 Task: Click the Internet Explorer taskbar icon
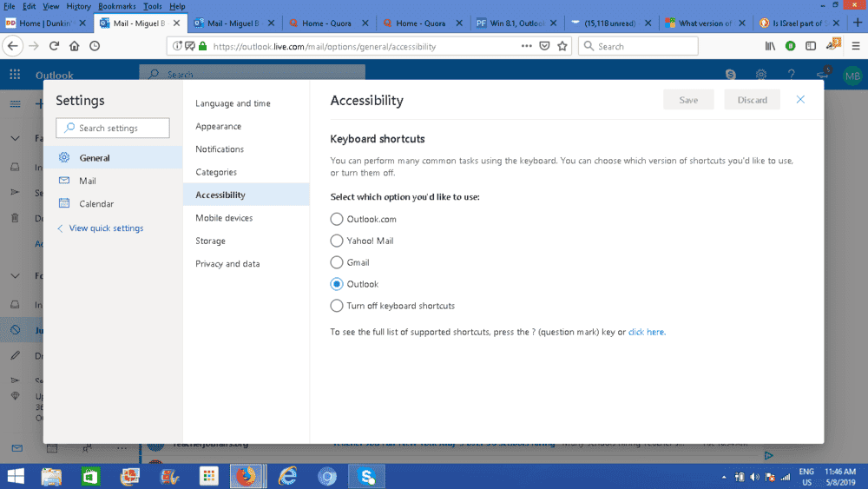tap(287, 476)
